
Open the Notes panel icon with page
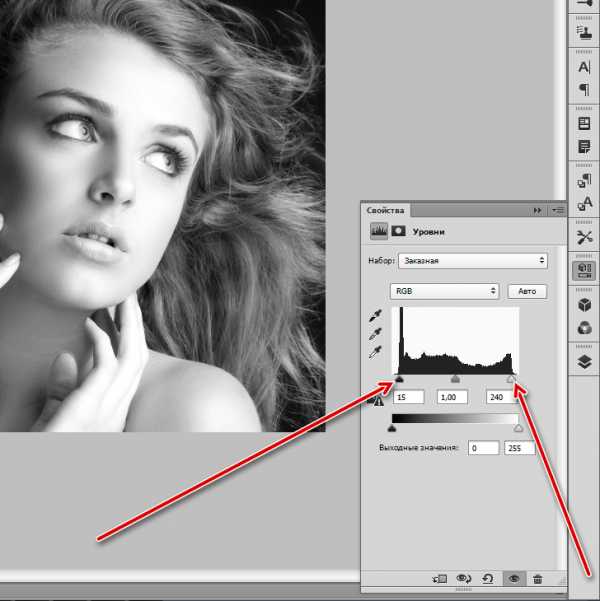(584, 124)
